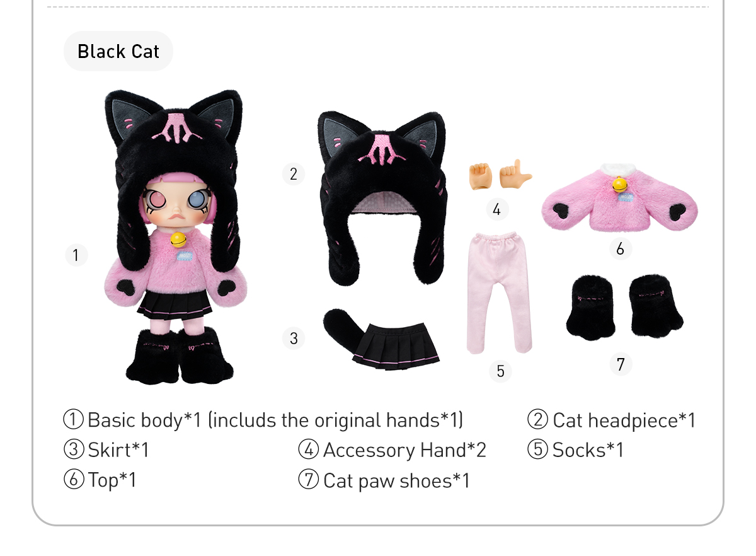Viewport: 756px width, 556px height.
Task: Click number 3 marker beside skirt
Action: 294,339
